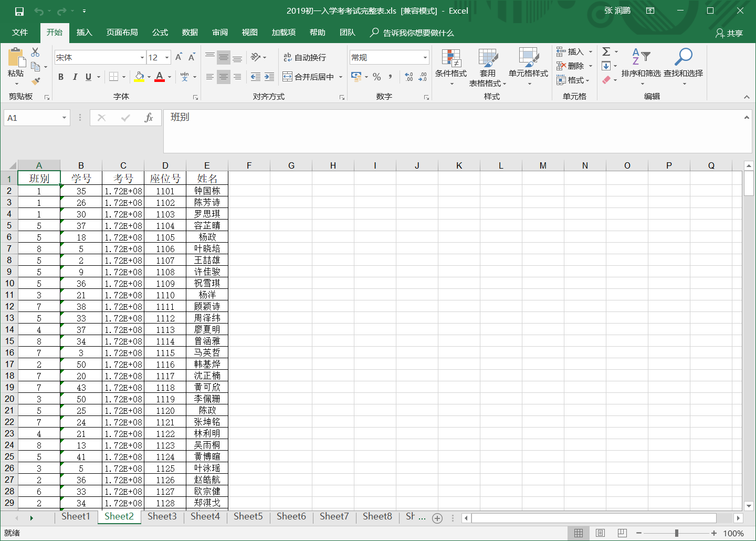This screenshot has height=541, width=756.
Task: Apply comma style number format
Action: (x=391, y=77)
